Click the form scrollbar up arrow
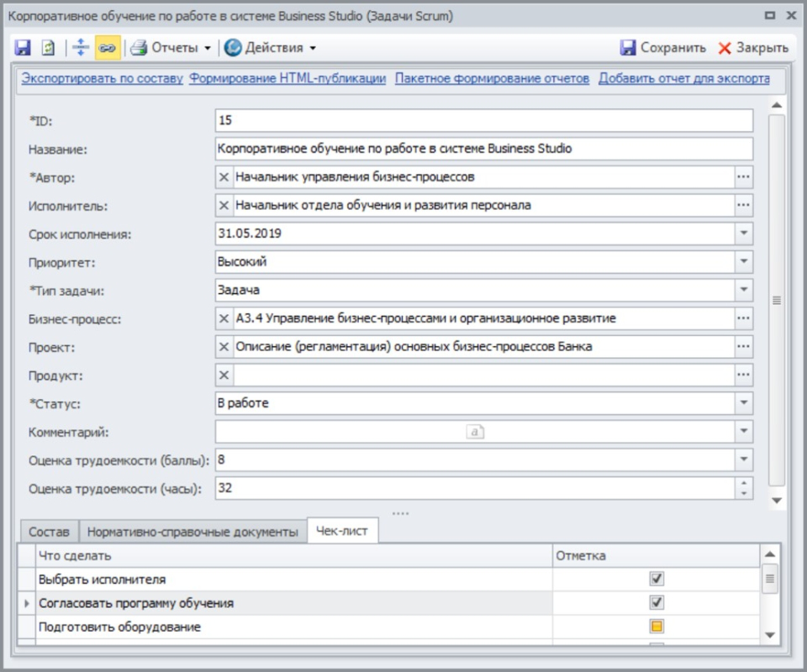The width and height of the screenshot is (807, 672). (x=777, y=105)
